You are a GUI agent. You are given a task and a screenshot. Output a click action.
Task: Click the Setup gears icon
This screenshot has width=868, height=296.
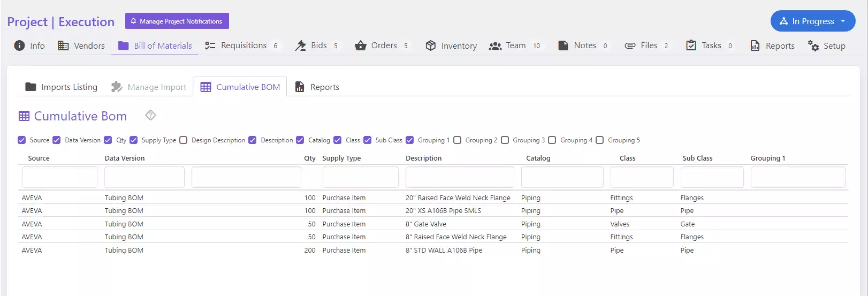(x=813, y=45)
